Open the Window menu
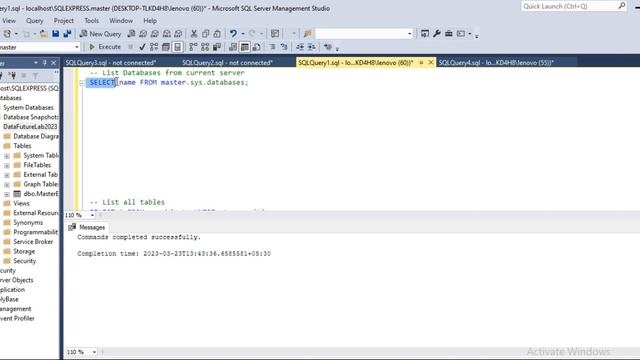 [121, 20]
